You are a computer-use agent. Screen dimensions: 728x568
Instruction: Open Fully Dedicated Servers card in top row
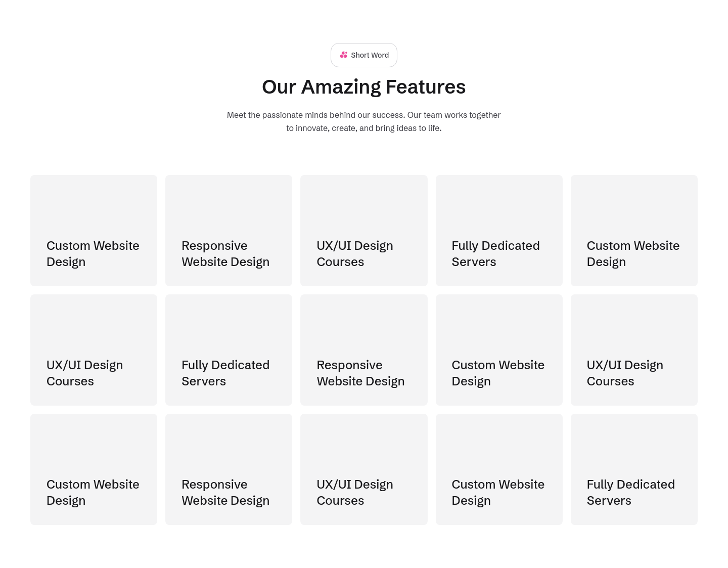499,231
